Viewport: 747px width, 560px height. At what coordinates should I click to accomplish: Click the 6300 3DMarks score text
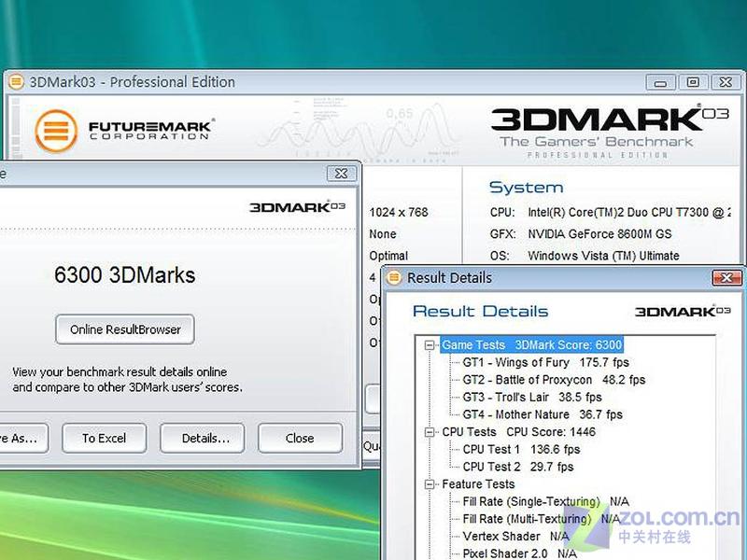click(x=125, y=274)
